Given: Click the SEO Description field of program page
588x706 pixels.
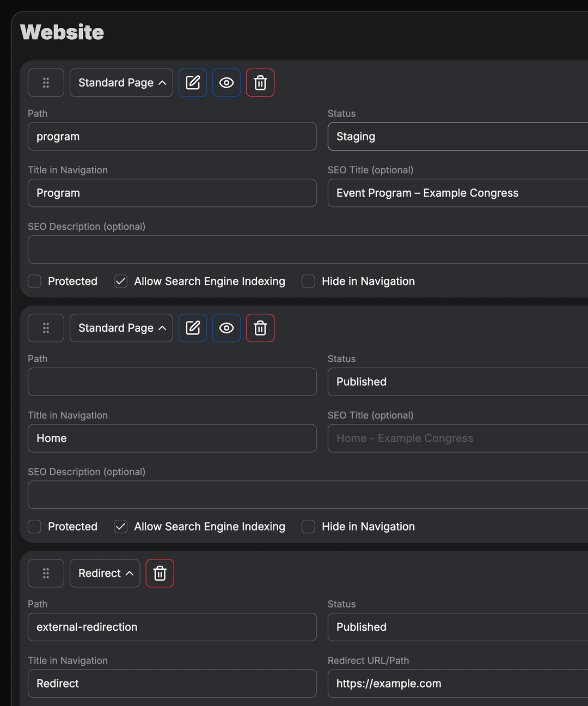Looking at the screenshot, I should click(308, 249).
